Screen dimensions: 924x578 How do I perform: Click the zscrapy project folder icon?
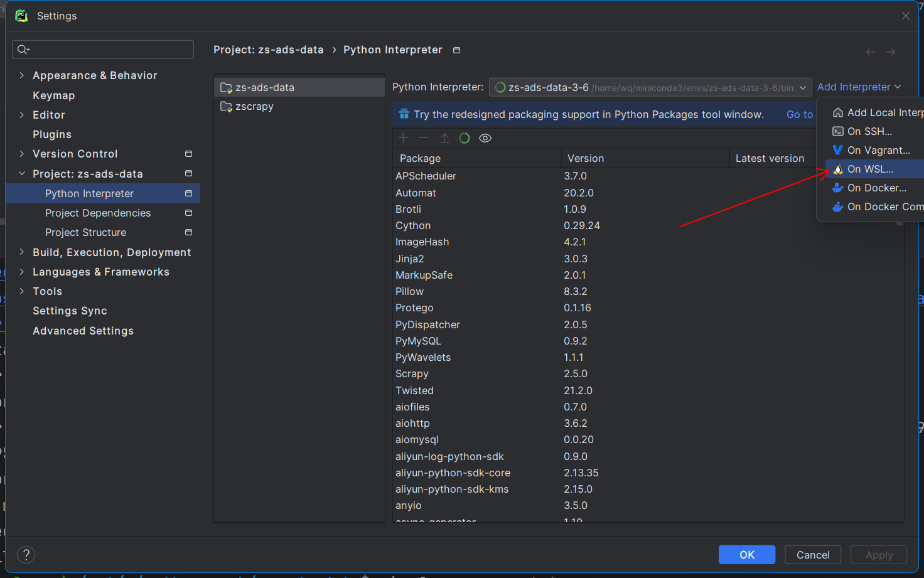coord(226,106)
